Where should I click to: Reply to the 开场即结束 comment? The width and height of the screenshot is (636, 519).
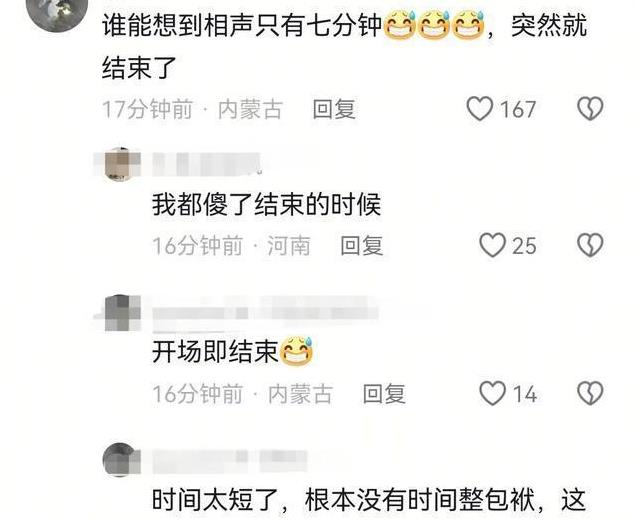(x=384, y=394)
